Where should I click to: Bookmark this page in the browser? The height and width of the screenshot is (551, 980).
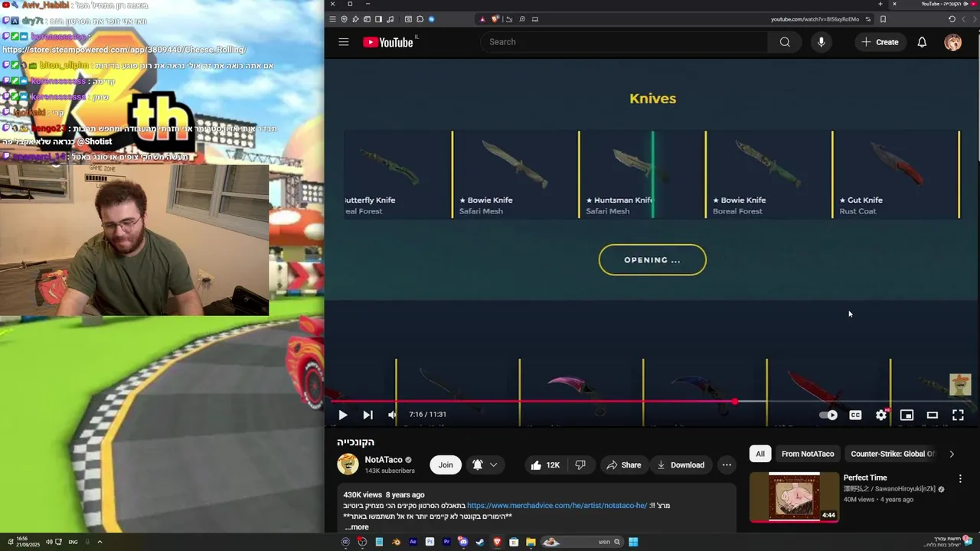pos(883,19)
